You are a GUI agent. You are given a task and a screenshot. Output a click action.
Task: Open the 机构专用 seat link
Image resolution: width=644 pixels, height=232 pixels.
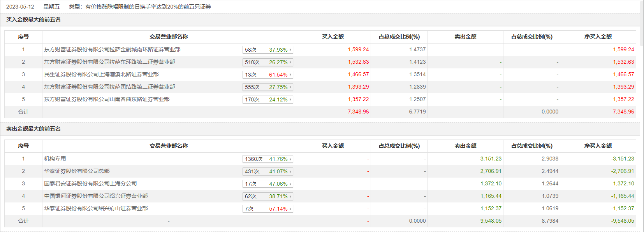[55, 159]
